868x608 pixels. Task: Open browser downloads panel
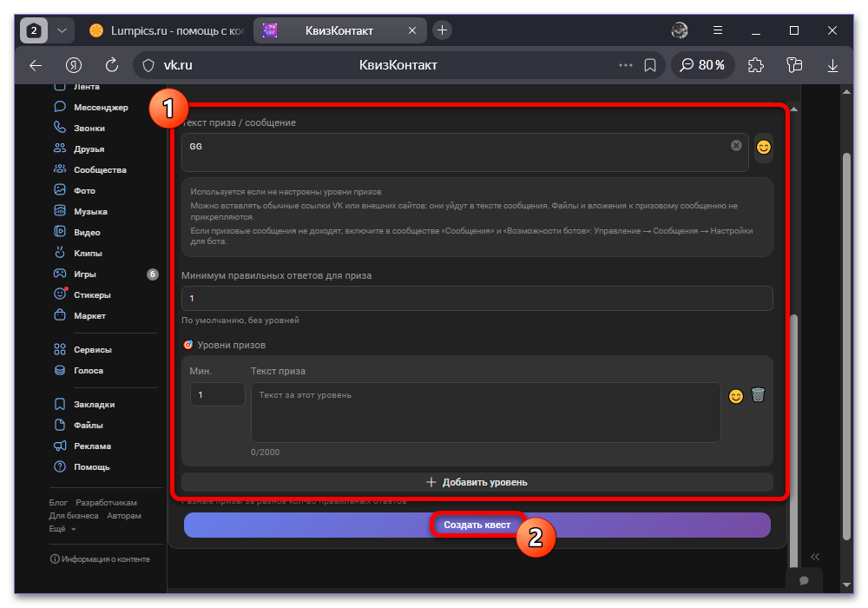click(832, 65)
